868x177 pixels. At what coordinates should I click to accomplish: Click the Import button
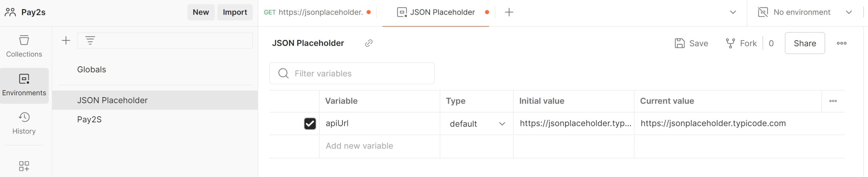pyautogui.click(x=235, y=12)
